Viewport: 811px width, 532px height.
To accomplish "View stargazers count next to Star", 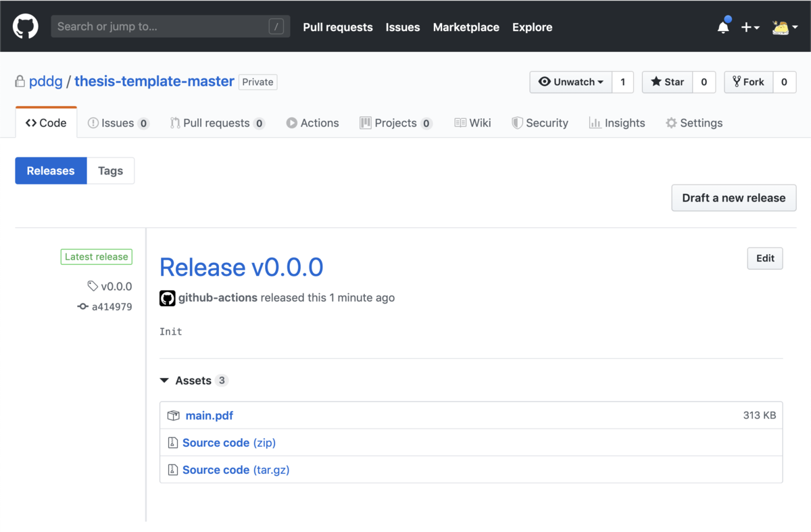I will click(704, 82).
